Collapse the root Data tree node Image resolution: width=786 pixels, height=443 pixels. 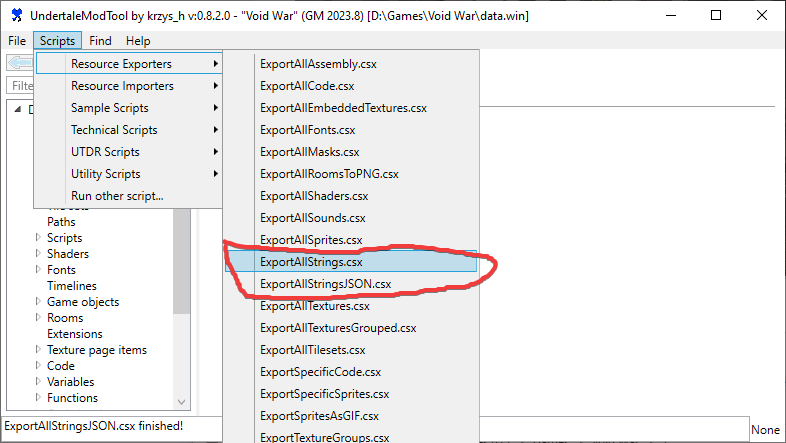(18, 109)
